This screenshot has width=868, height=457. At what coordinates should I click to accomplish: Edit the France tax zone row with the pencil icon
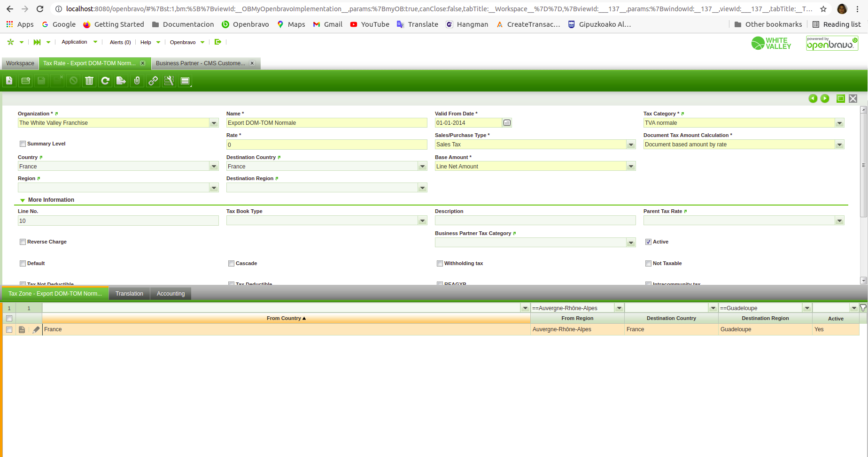coord(36,330)
